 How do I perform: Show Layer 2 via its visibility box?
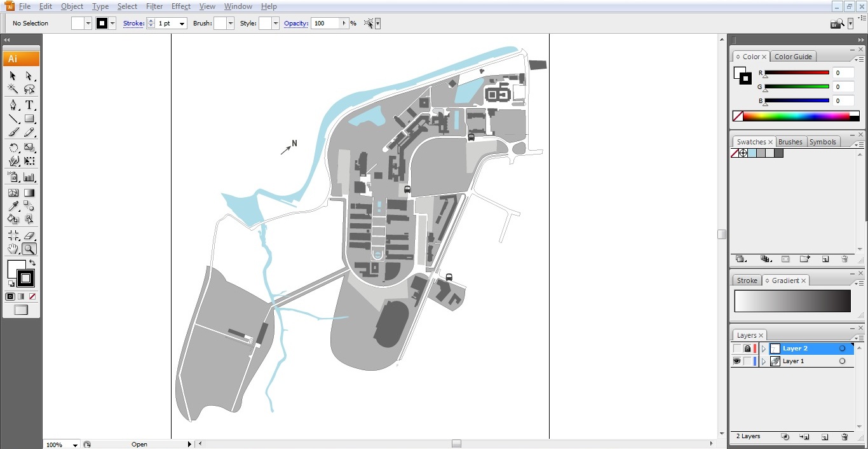[x=736, y=349]
